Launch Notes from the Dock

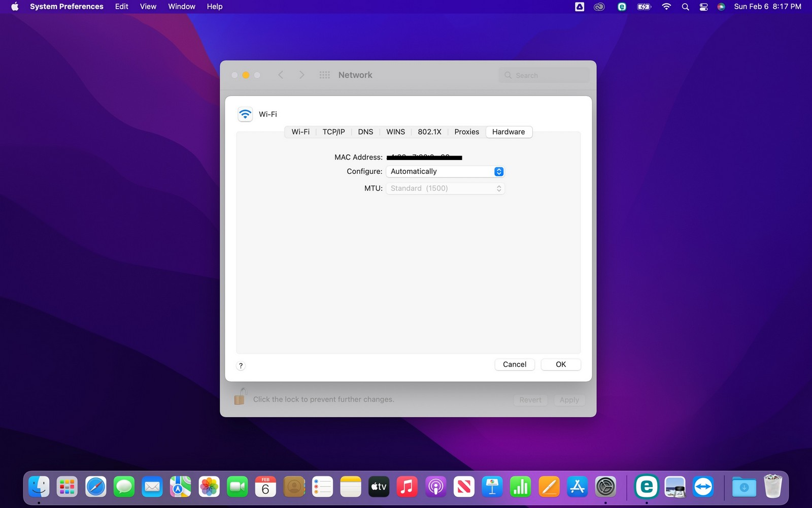coord(351,487)
